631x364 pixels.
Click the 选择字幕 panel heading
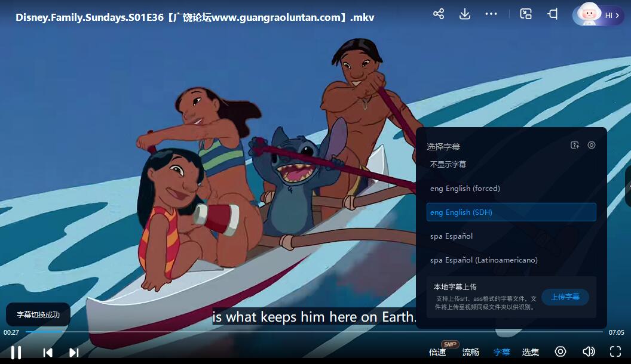[443, 147]
